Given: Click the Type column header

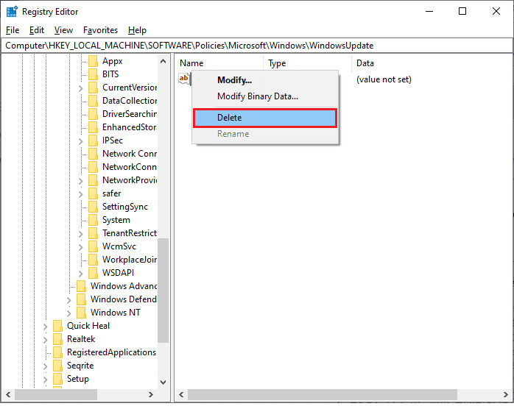Looking at the screenshot, I should [x=307, y=63].
